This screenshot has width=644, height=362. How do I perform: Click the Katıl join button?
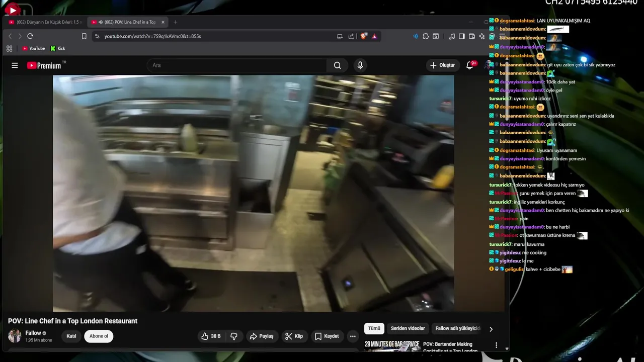(x=71, y=336)
